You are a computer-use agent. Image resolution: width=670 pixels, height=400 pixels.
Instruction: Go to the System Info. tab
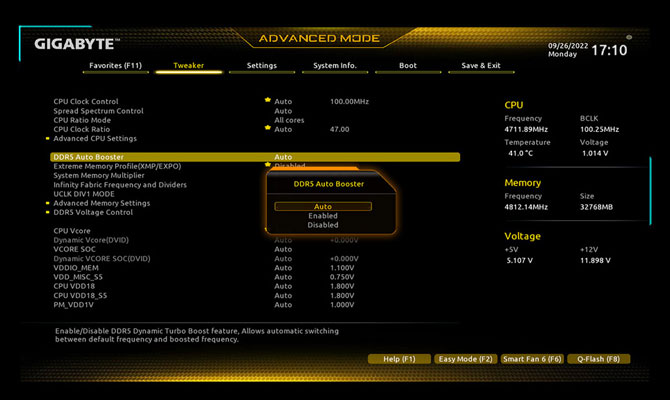[x=335, y=66]
